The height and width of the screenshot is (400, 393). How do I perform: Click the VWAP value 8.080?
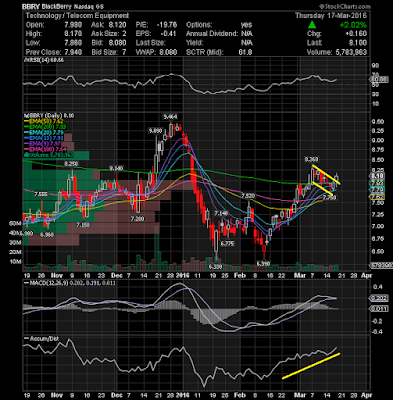pyautogui.click(x=168, y=52)
